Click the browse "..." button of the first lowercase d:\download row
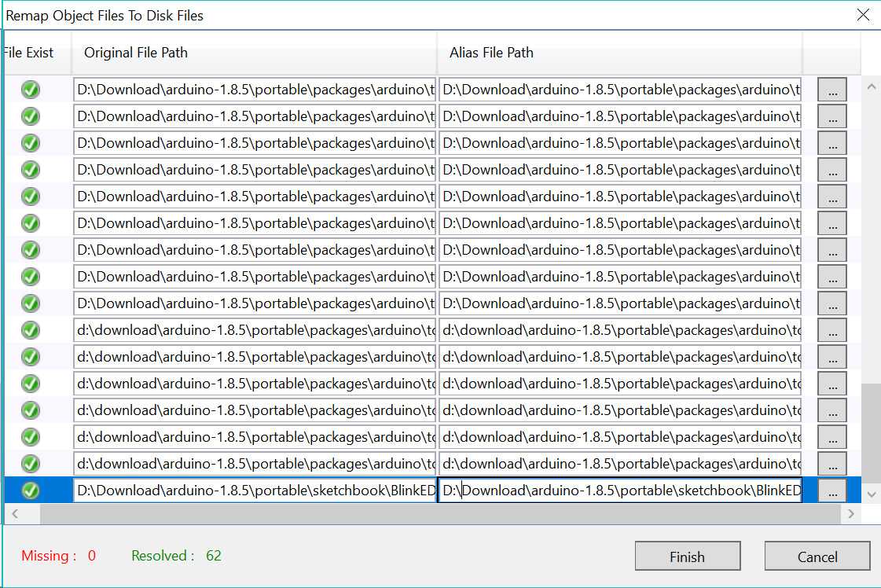The height and width of the screenshot is (588, 881). click(x=831, y=330)
